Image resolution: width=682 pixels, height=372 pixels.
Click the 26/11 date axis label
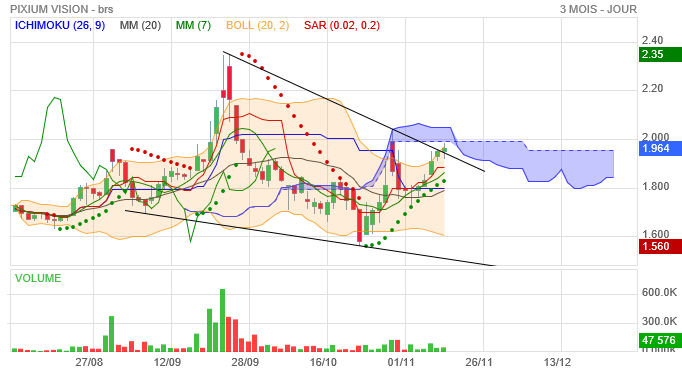479,362
